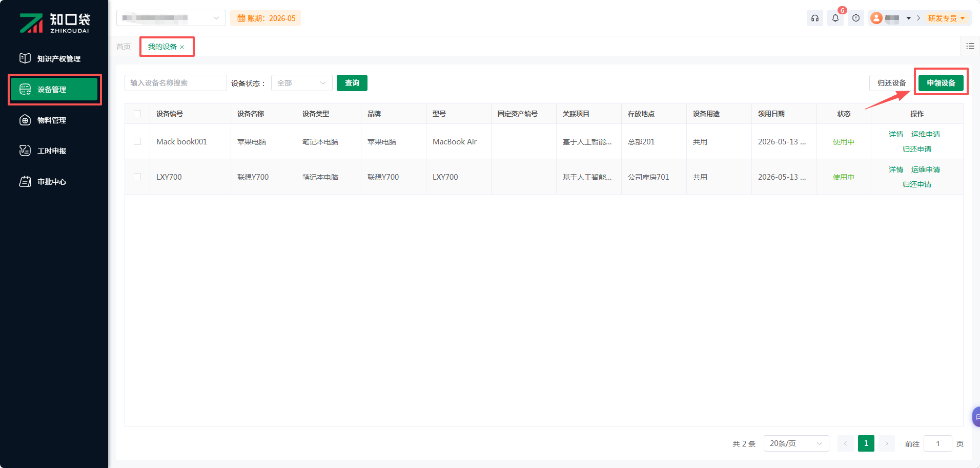
Task: Click the 申领设备 button
Action: (941, 83)
